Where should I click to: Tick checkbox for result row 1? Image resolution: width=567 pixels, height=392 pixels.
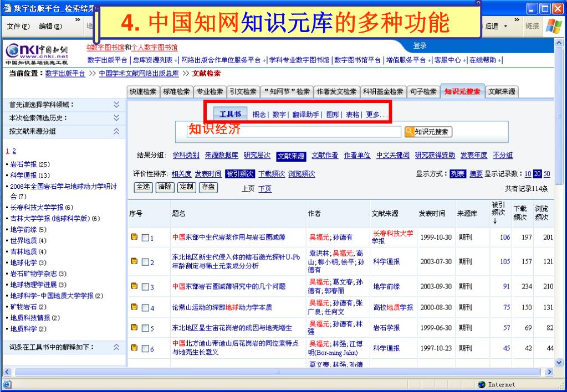pos(145,238)
